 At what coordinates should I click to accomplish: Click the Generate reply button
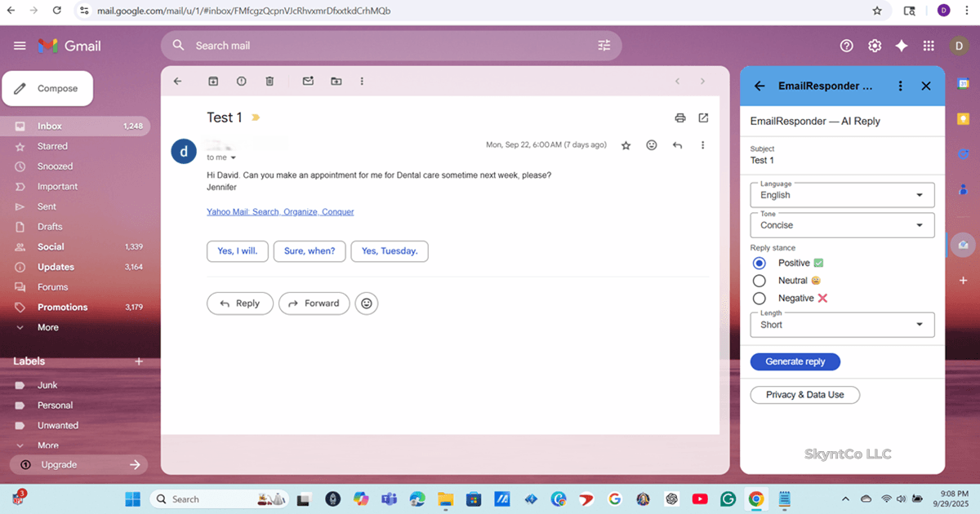[x=795, y=361]
